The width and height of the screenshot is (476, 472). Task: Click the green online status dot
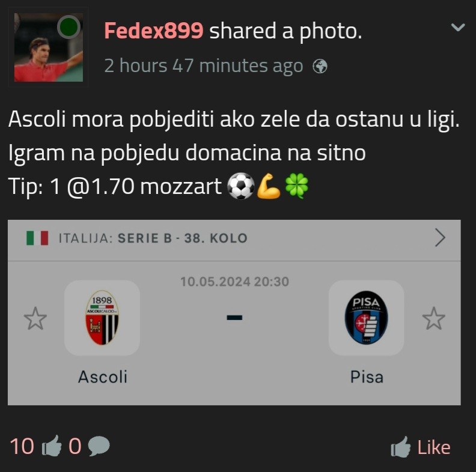(69, 27)
